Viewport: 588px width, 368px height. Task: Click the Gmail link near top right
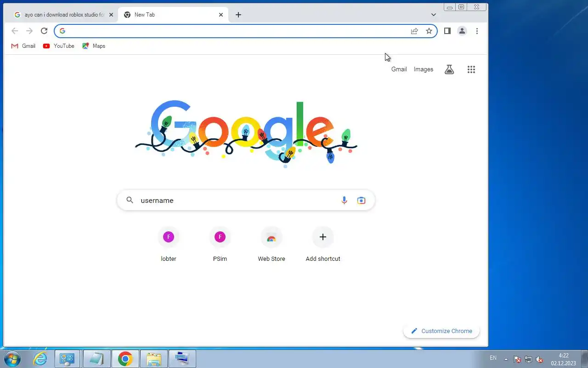(x=399, y=69)
